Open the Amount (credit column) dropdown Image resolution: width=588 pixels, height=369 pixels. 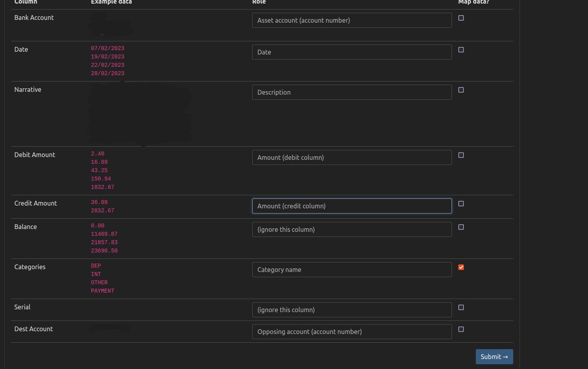[352, 206]
